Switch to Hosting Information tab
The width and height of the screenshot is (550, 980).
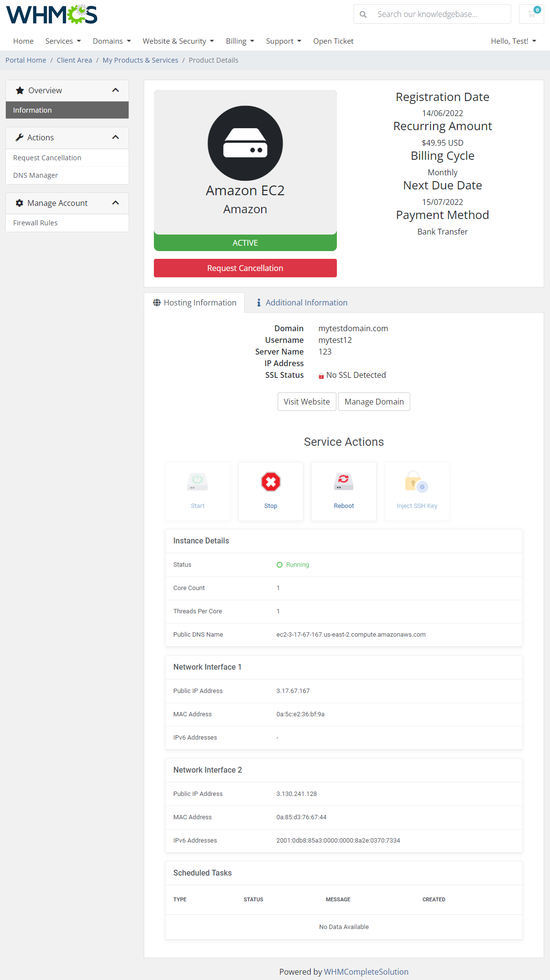(x=194, y=303)
